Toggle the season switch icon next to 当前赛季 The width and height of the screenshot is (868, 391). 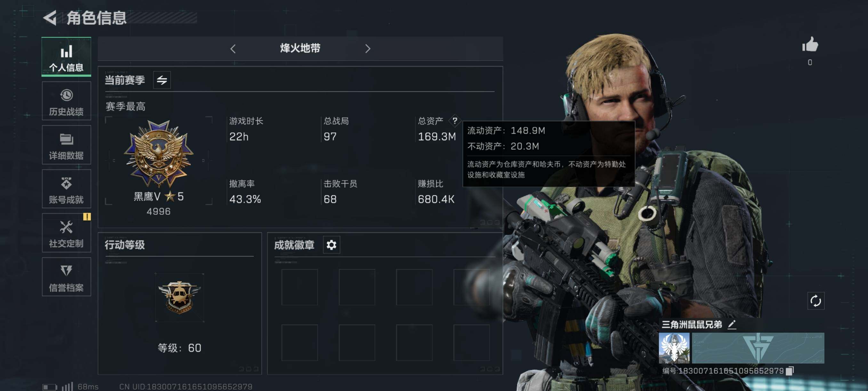162,80
